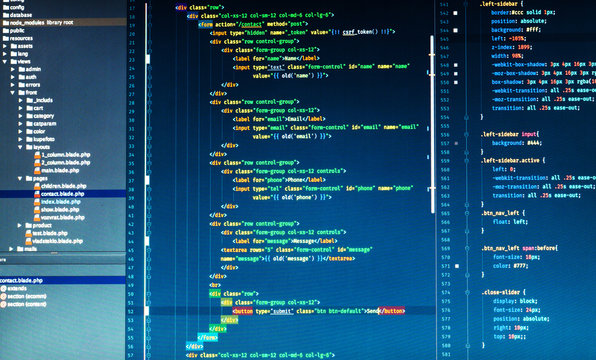Expand the catparam folder
596x360 pixels.
click(21, 124)
